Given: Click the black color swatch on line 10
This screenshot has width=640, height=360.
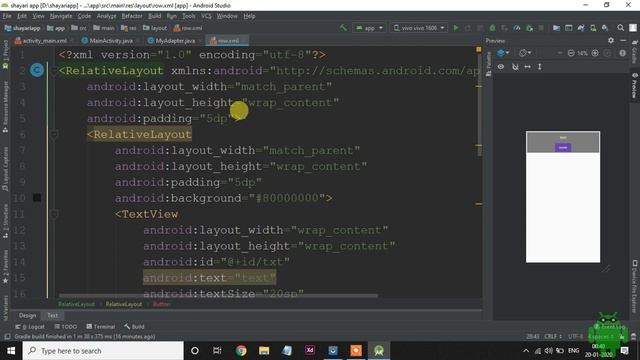Looking at the screenshot, I should coord(37,198).
